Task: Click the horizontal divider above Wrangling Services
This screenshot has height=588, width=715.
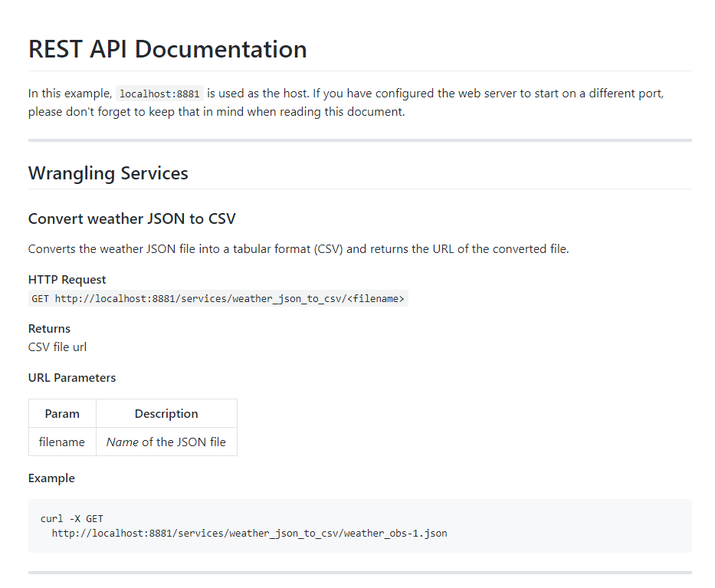Action: coord(359,140)
